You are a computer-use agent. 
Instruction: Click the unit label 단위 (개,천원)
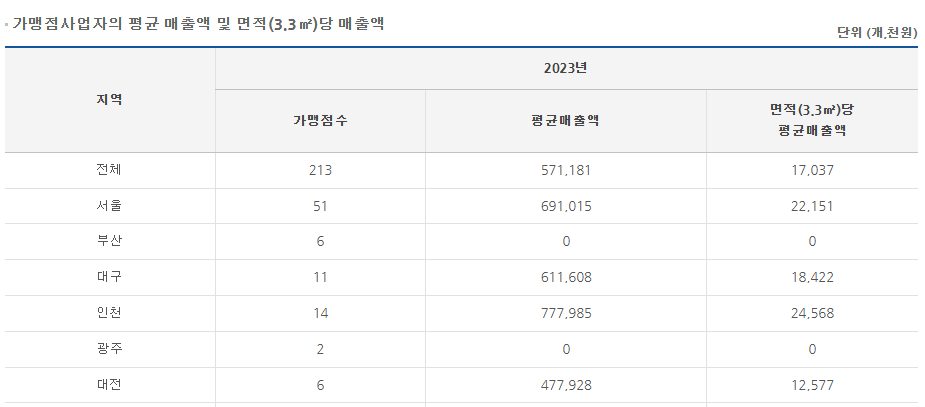pos(877,33)
